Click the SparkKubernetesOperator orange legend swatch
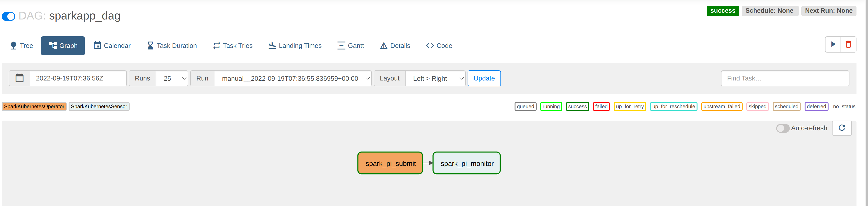 (x=34, y=107)
